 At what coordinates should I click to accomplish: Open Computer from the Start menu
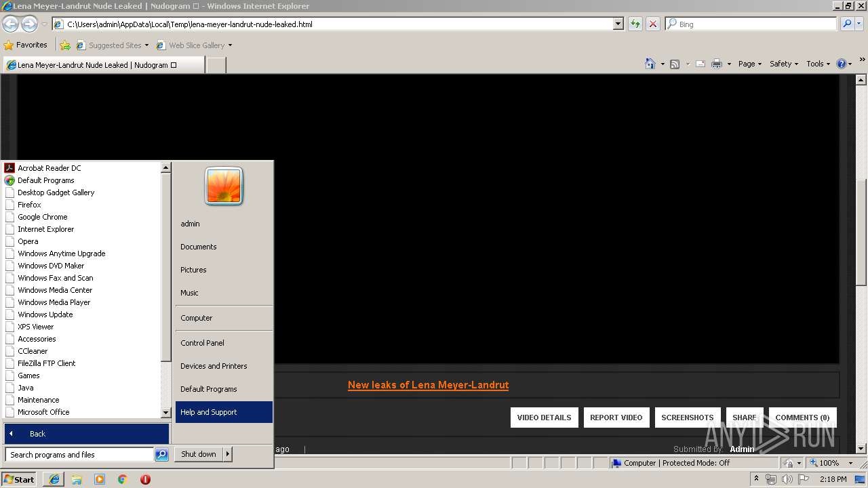(x=197, y=318)
